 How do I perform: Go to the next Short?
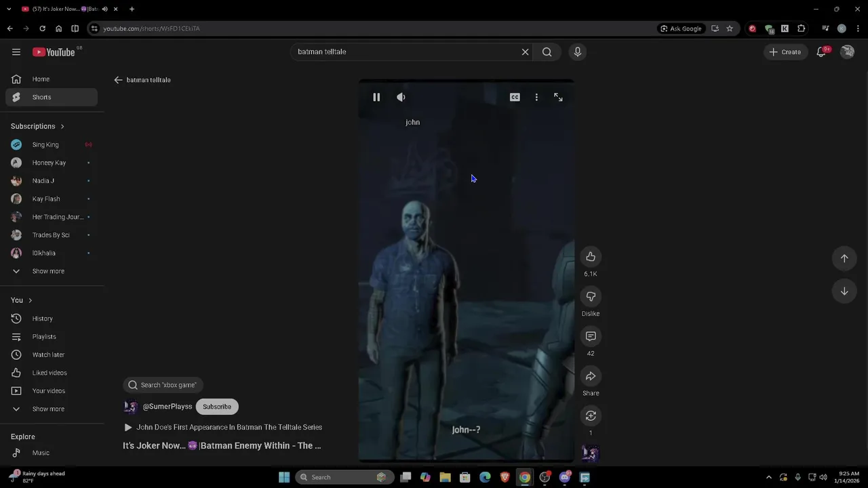click(844, 291)
